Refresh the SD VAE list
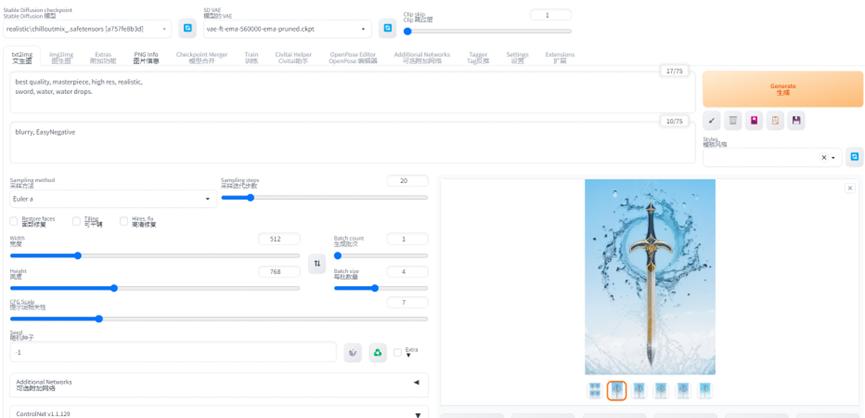Viewport: 865px width, 418px height. point(387,28)
